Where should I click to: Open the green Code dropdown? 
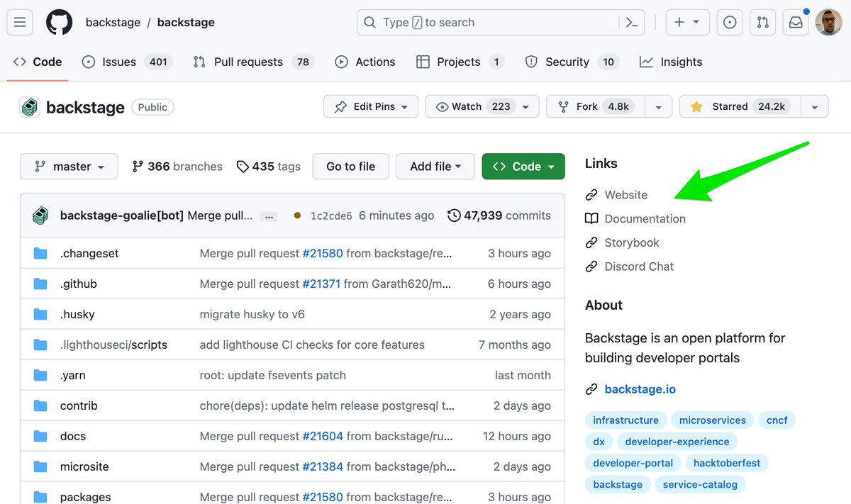pos(523,167)
